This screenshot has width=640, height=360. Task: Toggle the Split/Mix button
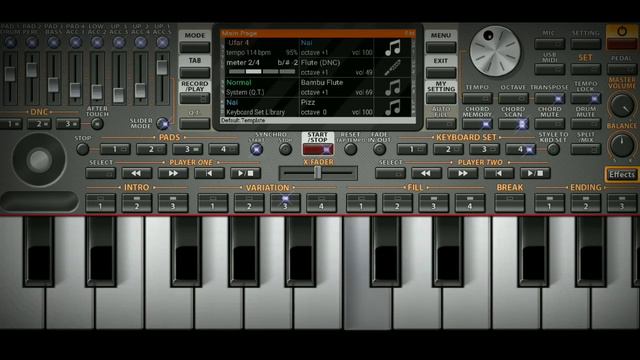click(x=586, y=149)
